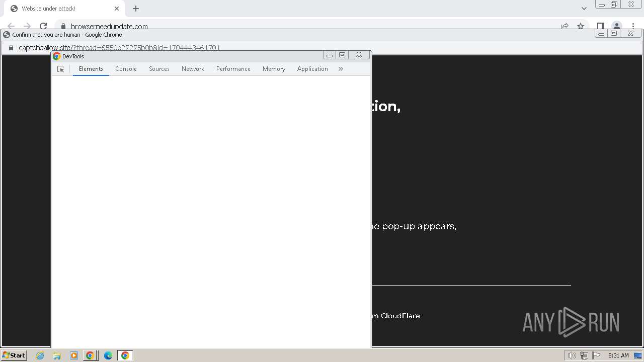
Task: Click the captchaallow.site popup address bar
Action: pos(119,48)
